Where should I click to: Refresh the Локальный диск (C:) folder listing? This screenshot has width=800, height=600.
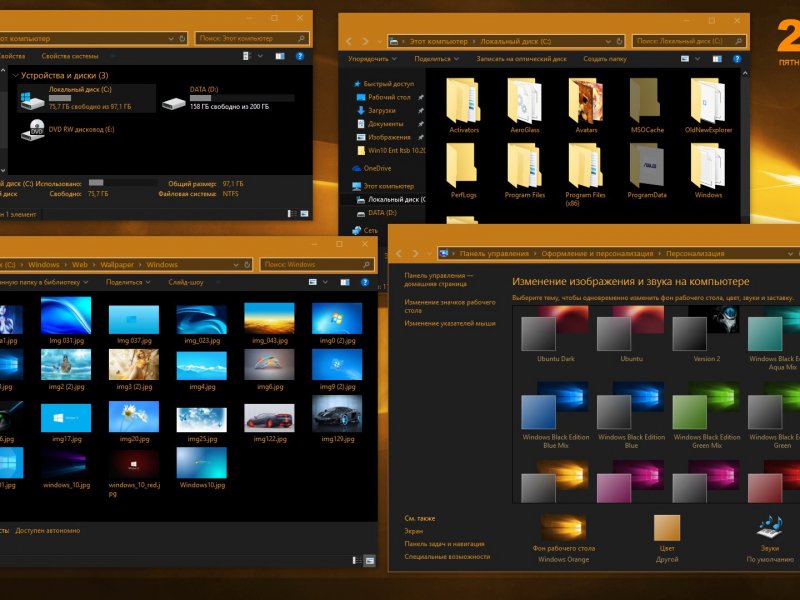(x=619, y=41)
